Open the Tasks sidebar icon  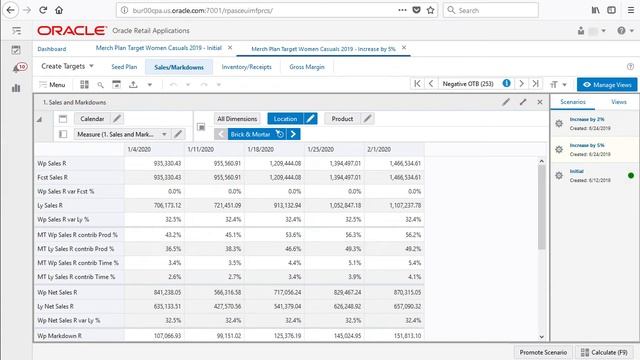click(16, 50)
